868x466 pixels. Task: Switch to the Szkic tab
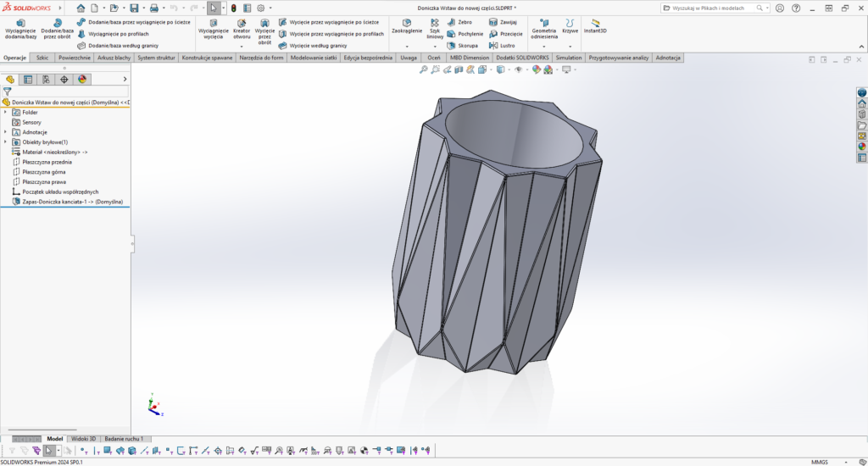point(42,58)
